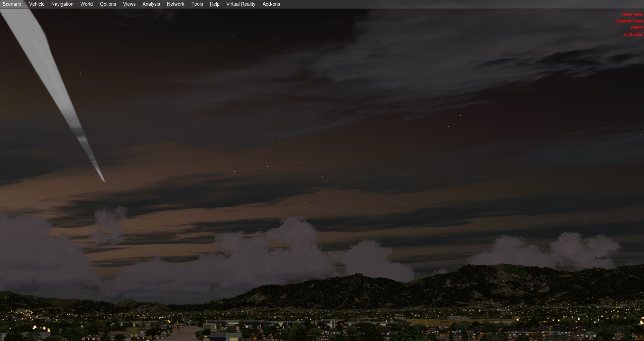Open the Add-ons menu

[x=271, y=4]
